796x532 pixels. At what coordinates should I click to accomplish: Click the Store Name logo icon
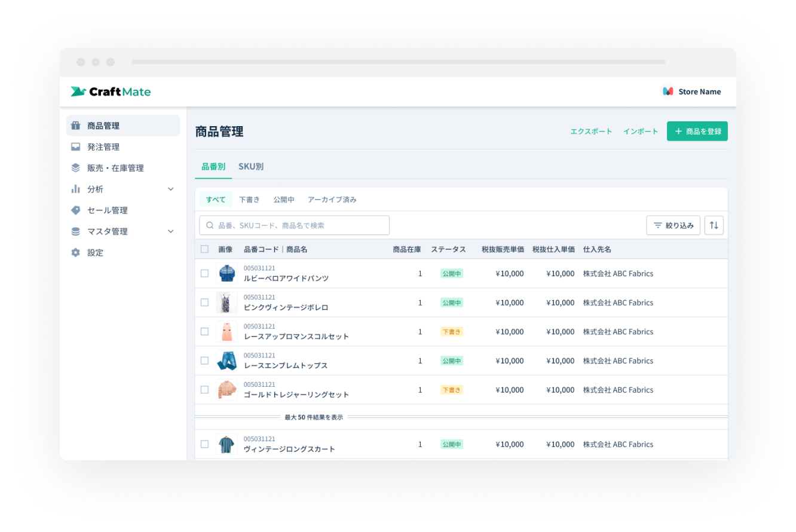pyautogui.click(x=668, y=91)
